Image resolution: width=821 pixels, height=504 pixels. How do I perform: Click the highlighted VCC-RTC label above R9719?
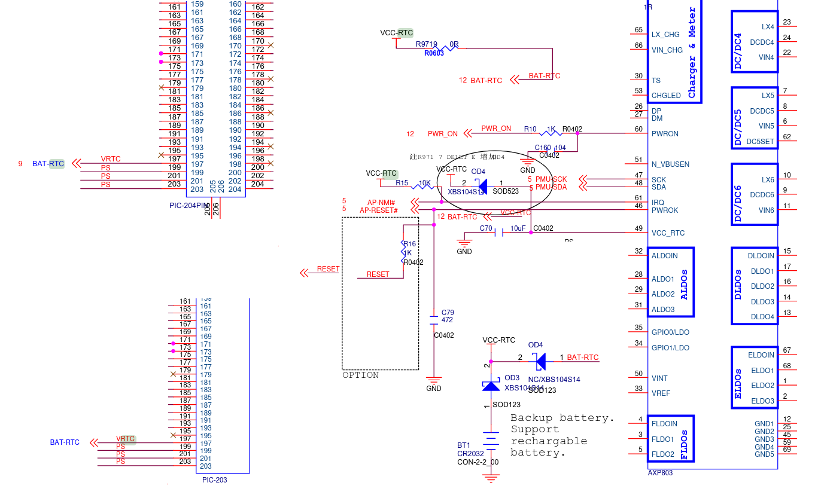(396, 33)
